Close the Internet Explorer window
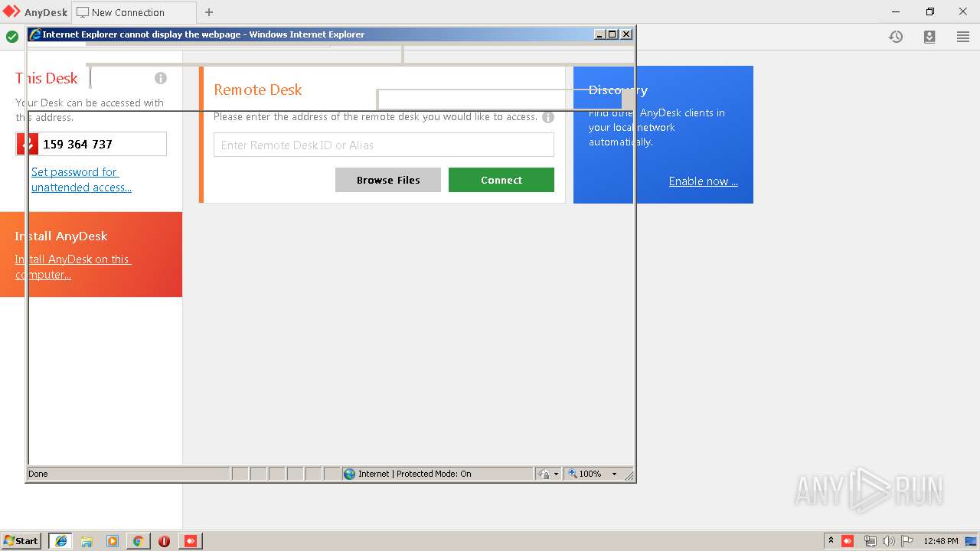 click(x=626, y=34)
